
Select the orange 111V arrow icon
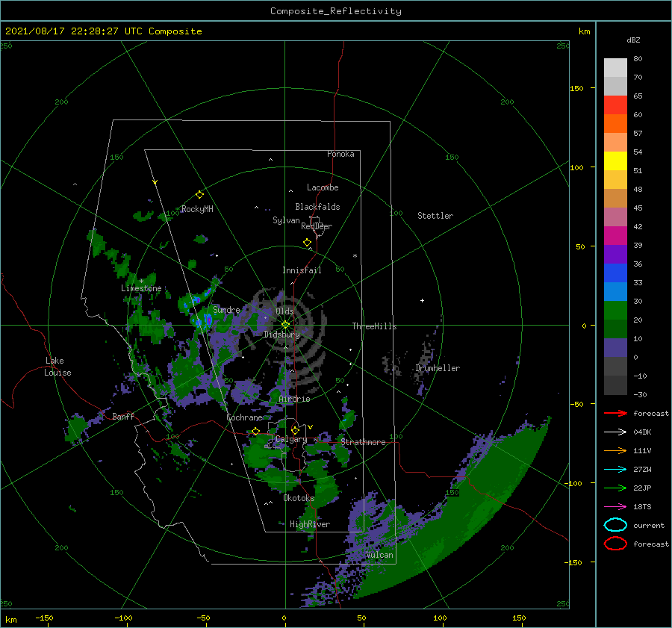pos(615,450)
